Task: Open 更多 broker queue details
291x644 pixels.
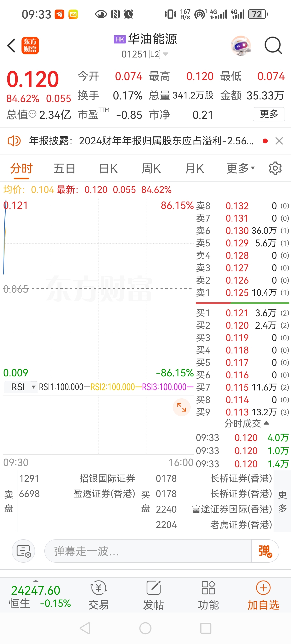Action: (x=282, y=501)
